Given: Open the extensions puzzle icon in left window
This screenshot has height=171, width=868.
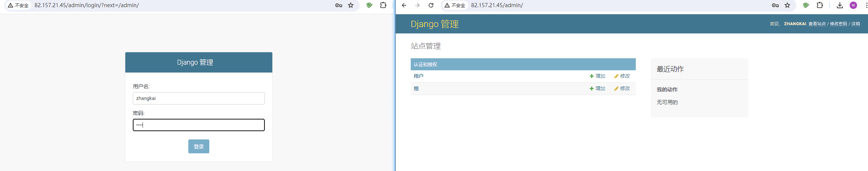Looking at the screenshot, I should pyautogui.click(x=383, y=5).
